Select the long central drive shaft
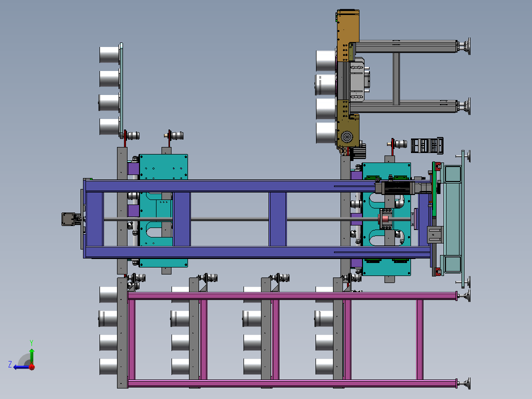This screenshot has width=532, height=399. 256,219
